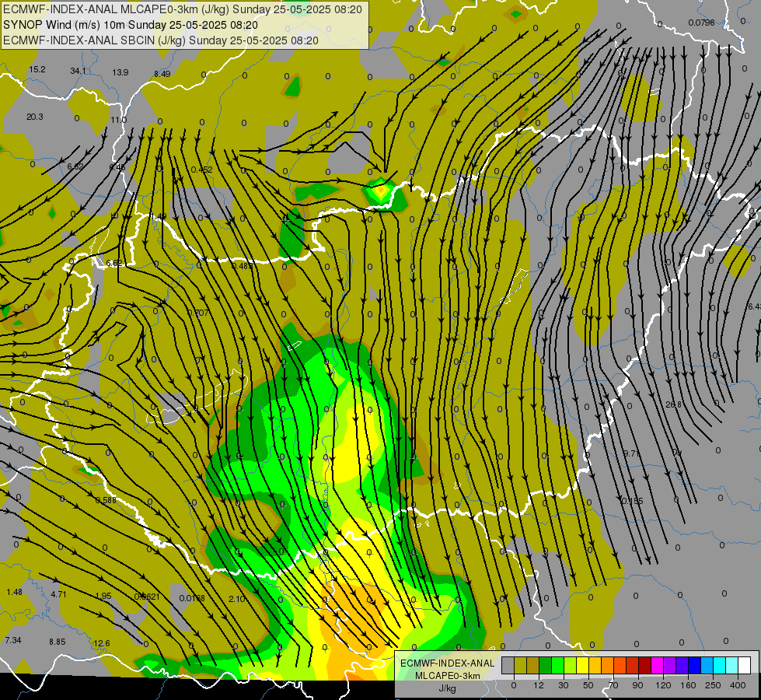
Task: Select the dark red legend swatch
Action: (644, 665)
